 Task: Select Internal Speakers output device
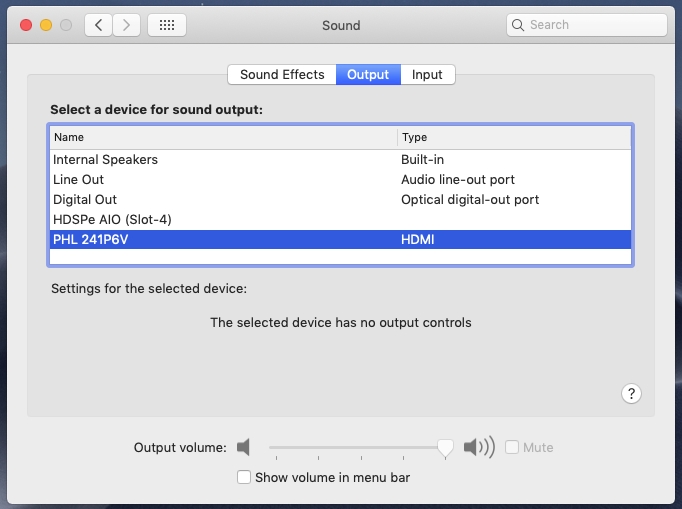tap(341, 160)
